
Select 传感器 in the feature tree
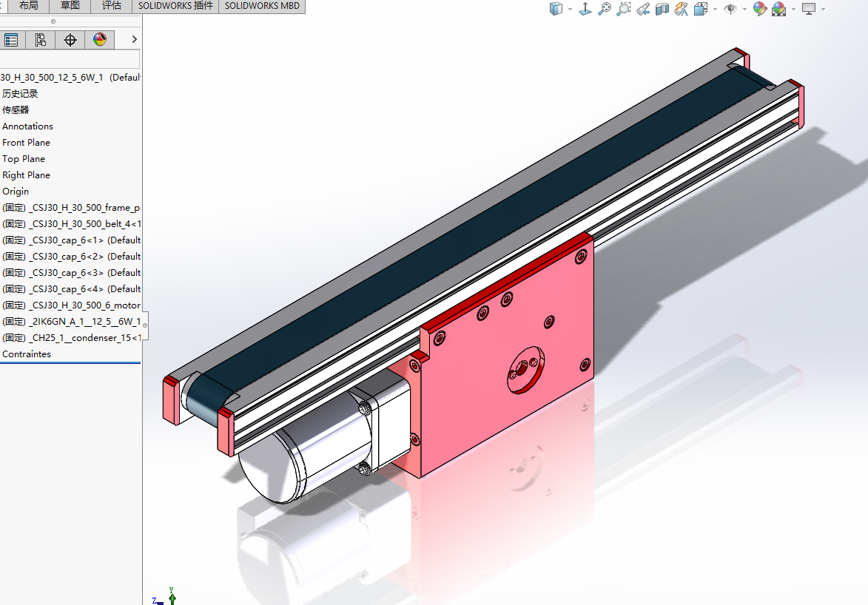16,110
